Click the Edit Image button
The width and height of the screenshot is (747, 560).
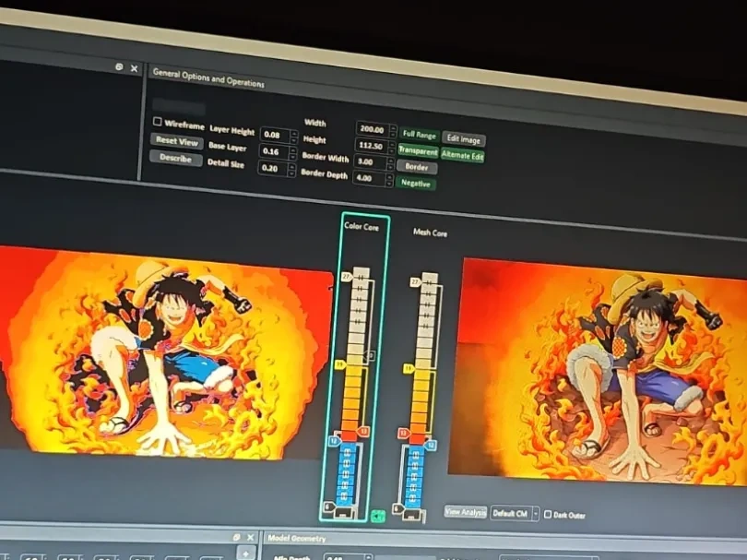[x=464, y=138]
